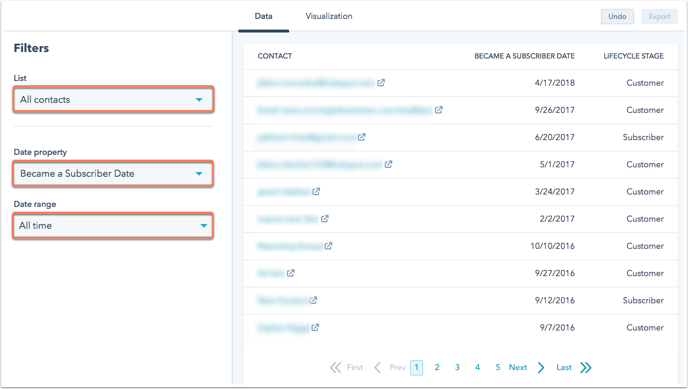Click the Undo button
This screenshot has width=688, height=389.
click(x=617, y=17)
